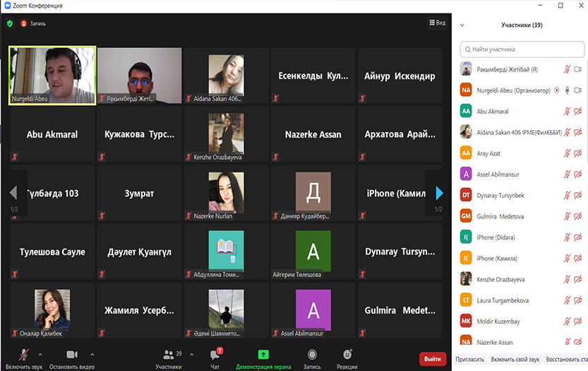Toggle camera with Остановить видео
Screen dimensions: 588x371
pyautogui.click(x=71, y=355)
